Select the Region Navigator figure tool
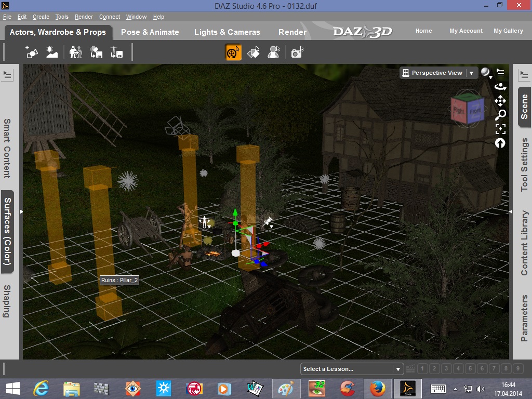The height and width of the screenshot is (399, 532). (274, 52)
